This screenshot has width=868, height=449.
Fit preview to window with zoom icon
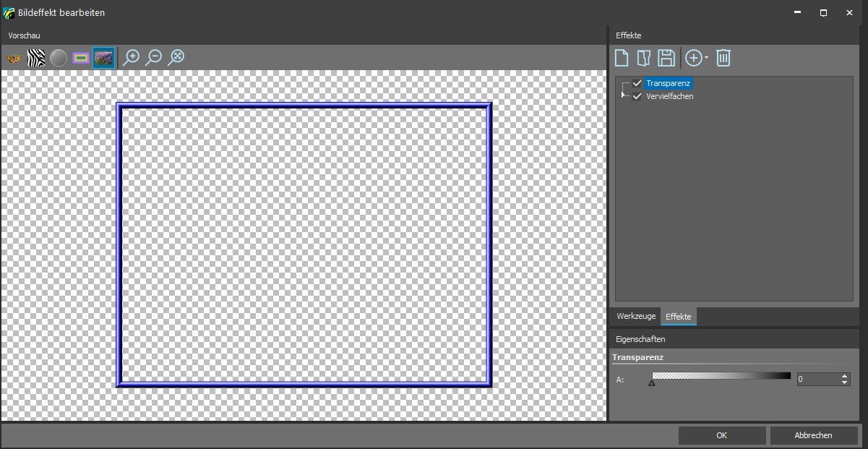176,58
